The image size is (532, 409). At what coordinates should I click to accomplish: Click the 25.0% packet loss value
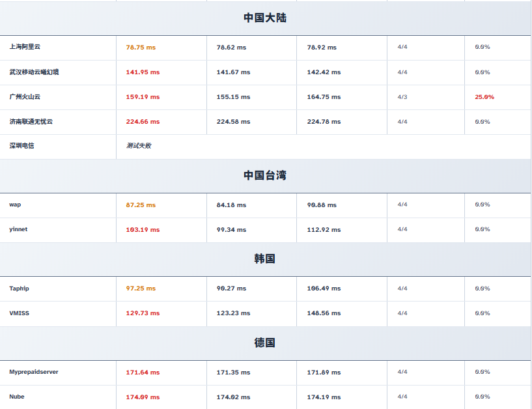pyautogui.click(x=484, y=97)
